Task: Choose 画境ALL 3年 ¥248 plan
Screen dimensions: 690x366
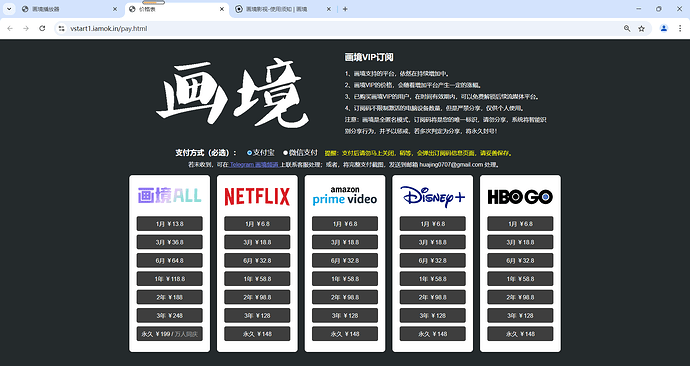Action: (x=169, y=315)
